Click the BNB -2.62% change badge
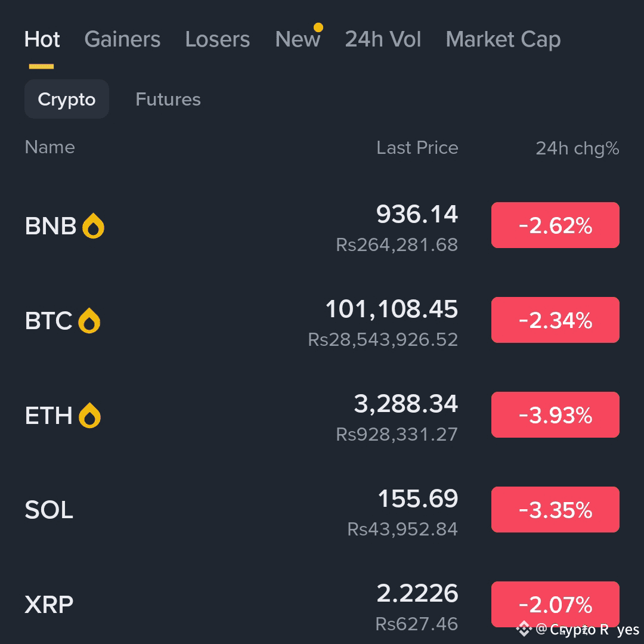The height and width of the screenshot is (644, 644). pyautogui.click(x=555, y=225)
